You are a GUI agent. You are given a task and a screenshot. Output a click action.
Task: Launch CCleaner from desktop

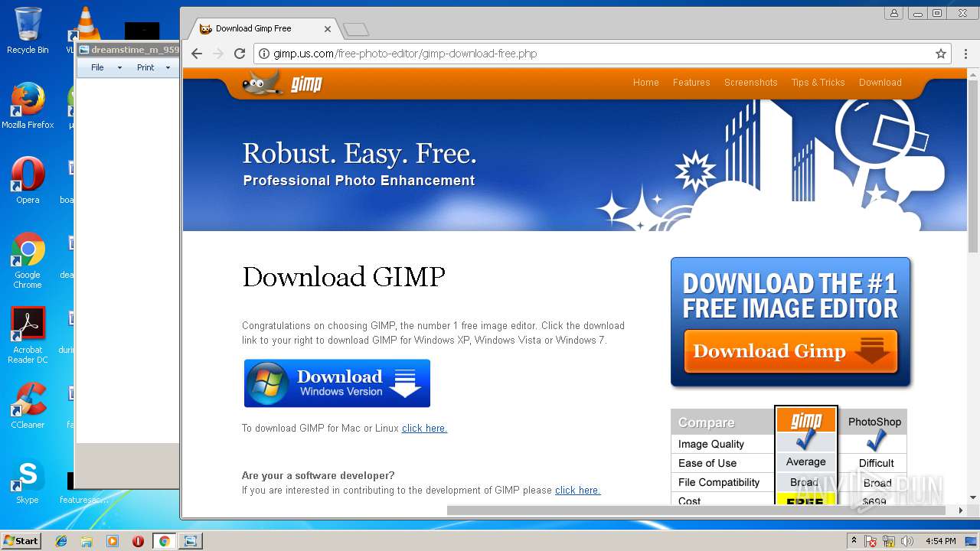28,406
